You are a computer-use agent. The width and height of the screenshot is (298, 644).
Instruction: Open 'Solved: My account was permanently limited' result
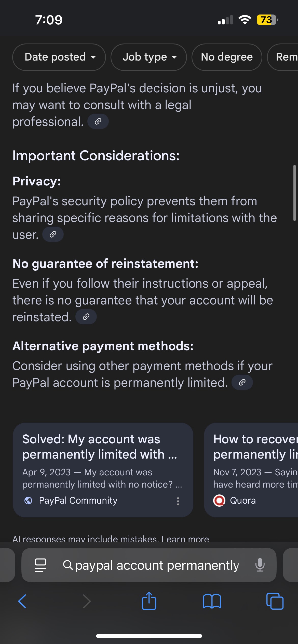pos(99,447)
